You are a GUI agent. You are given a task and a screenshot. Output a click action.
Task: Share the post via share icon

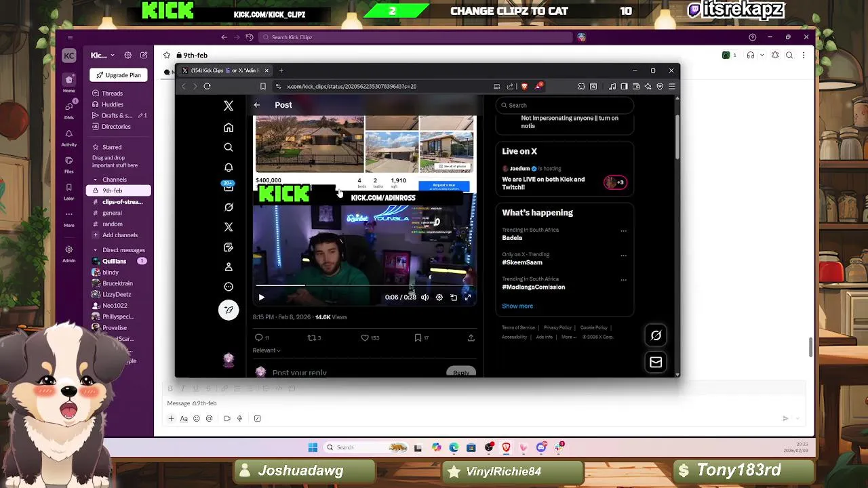(471, 338)
